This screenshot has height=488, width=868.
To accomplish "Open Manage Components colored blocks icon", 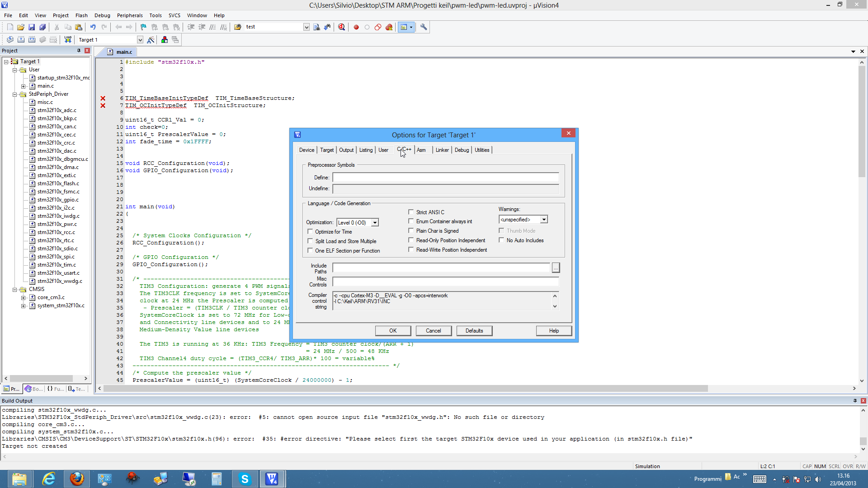I will pyautogui.click(x=165, y=40).
